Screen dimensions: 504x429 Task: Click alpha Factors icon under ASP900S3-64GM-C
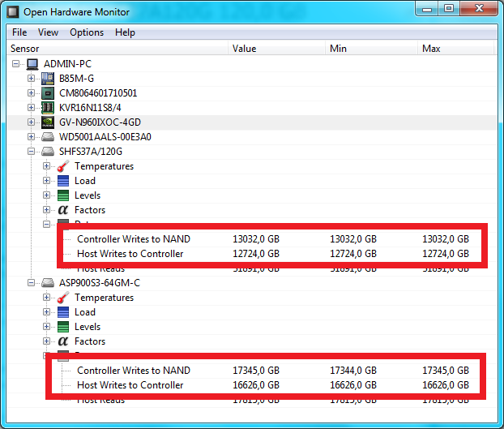click(x=63, y=341)
